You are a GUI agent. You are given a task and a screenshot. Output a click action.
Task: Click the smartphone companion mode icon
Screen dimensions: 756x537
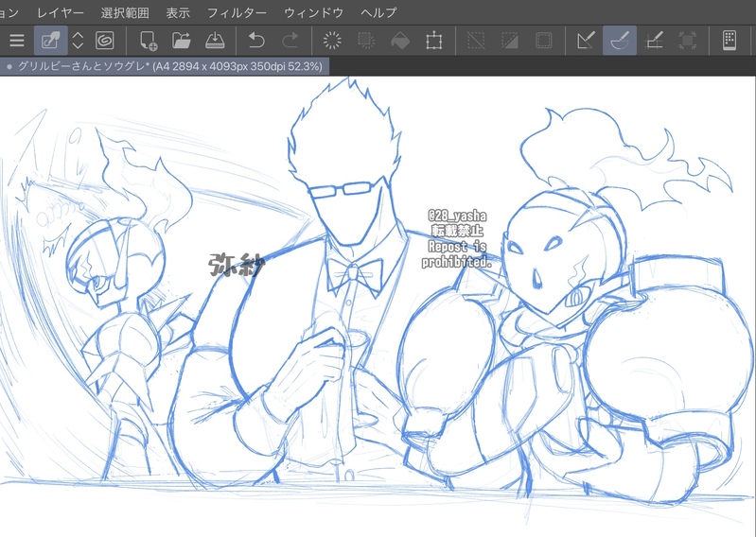point(730,41)
